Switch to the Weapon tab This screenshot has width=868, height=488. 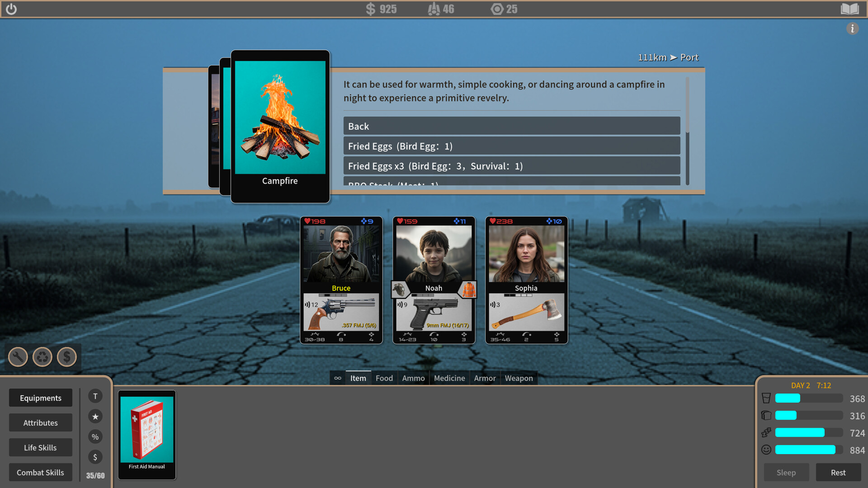click(x=519, y=378)
